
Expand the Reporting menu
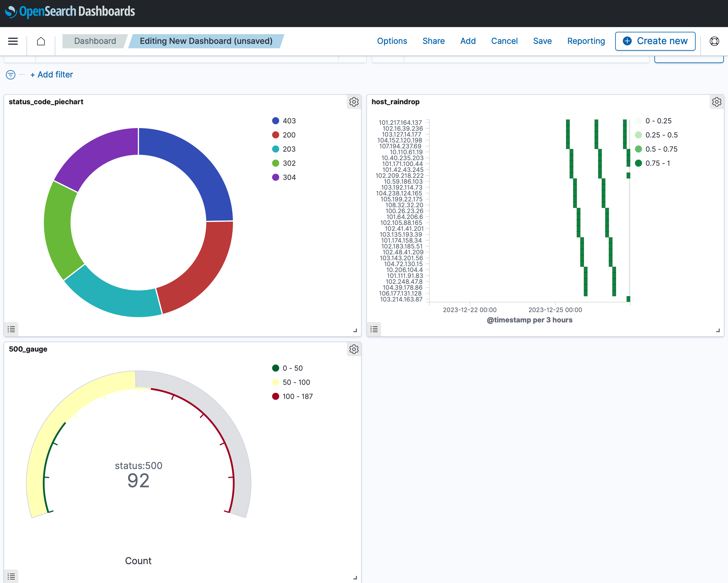tap(586, 41)
